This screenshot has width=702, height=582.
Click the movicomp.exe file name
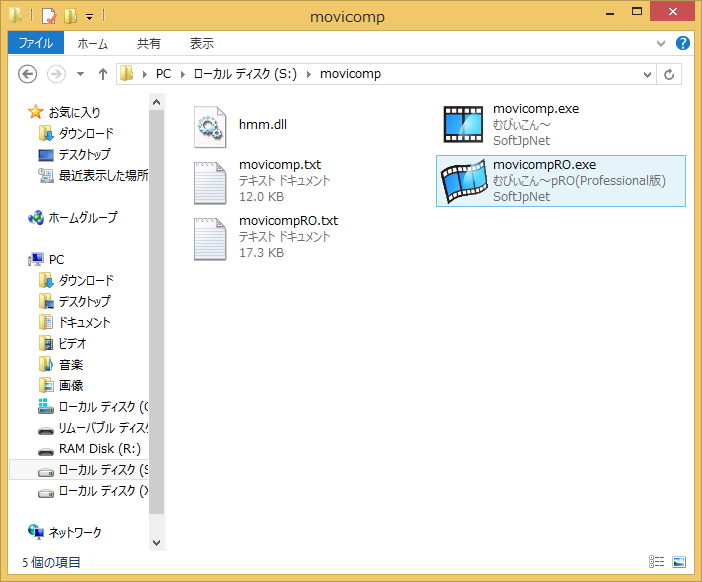(536, 109)
